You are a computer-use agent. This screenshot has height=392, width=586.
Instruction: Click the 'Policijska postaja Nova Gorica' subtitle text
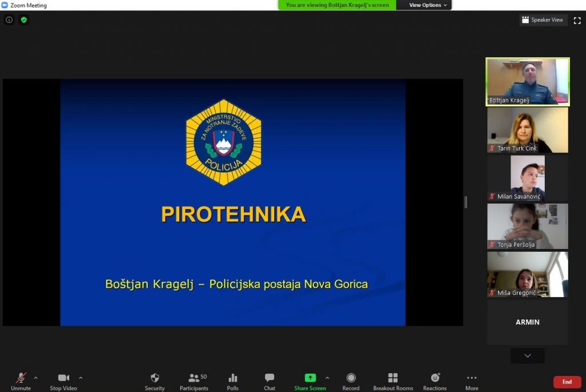288,284
